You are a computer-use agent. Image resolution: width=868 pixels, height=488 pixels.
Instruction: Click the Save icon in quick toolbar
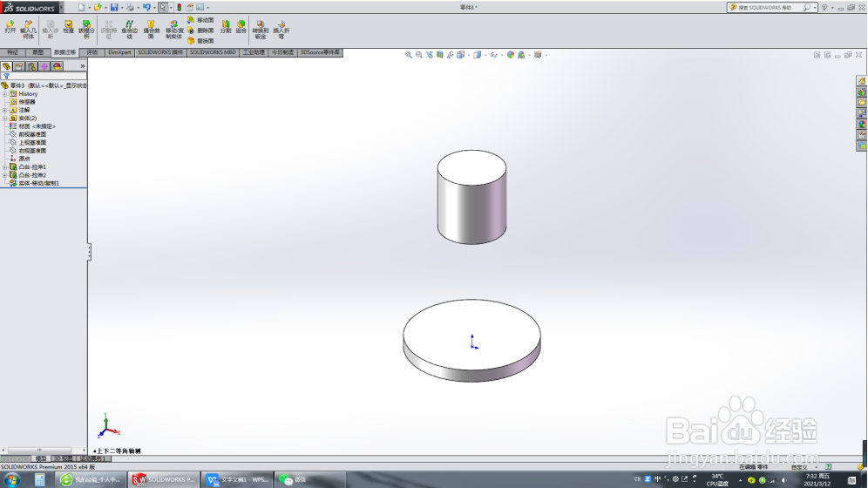[x=114, y=7]
